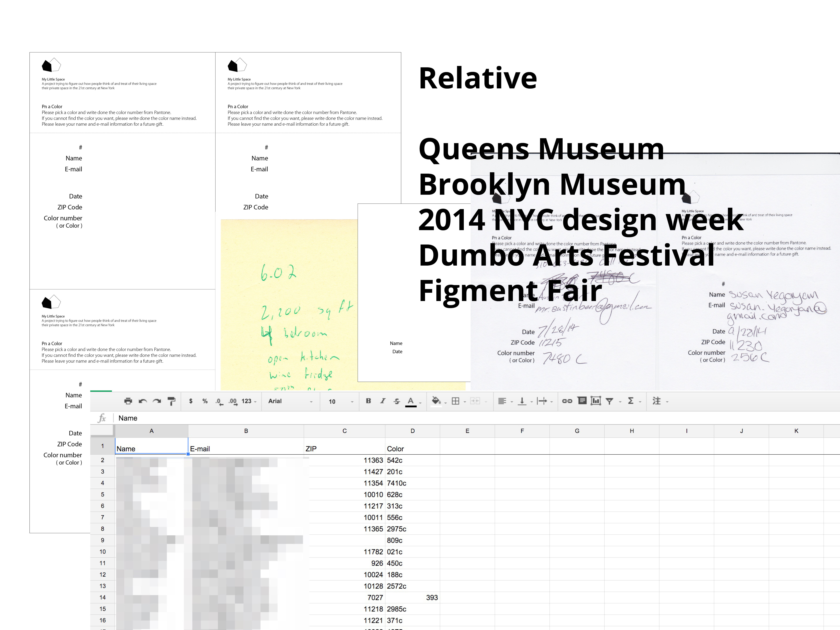Screen dimensions: 840x630
Task: Click color cell 371c
Action: [413, 621]
